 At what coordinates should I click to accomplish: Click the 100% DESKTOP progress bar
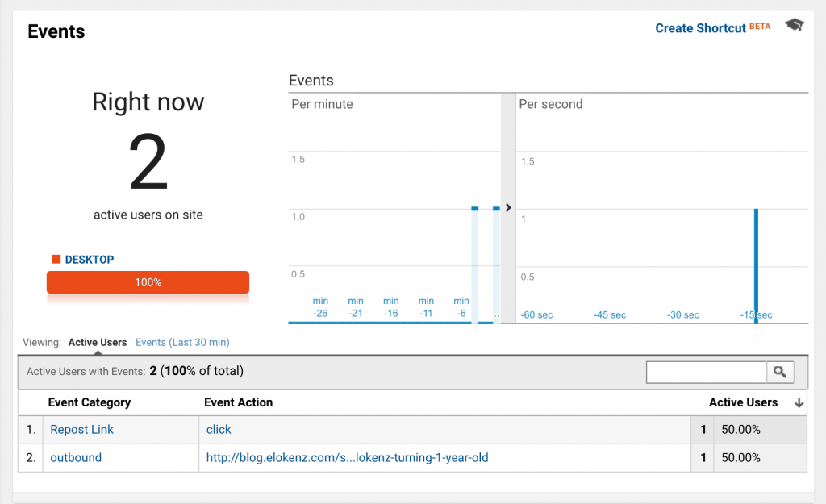point(148,282)
